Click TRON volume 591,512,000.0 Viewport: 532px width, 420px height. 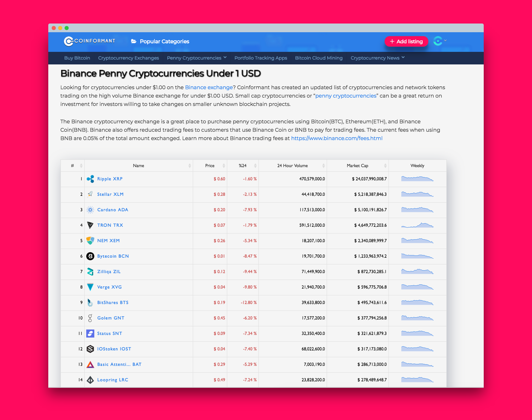[x=312, y=225]
